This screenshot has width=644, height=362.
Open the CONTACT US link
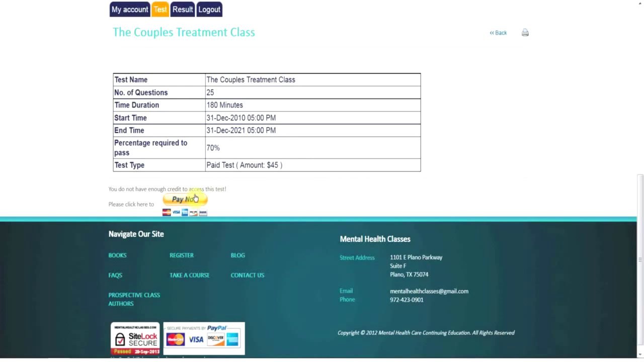(x=248, y=275)
